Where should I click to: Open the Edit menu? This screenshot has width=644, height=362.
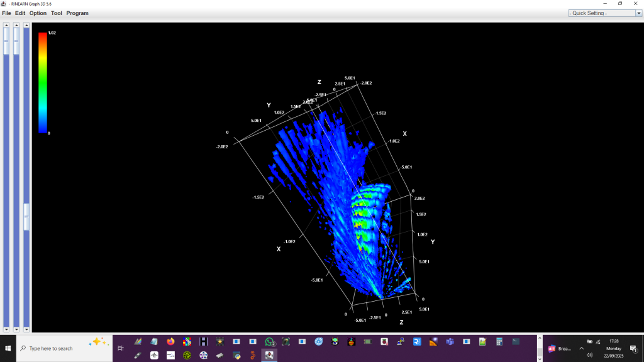[20, 13]
